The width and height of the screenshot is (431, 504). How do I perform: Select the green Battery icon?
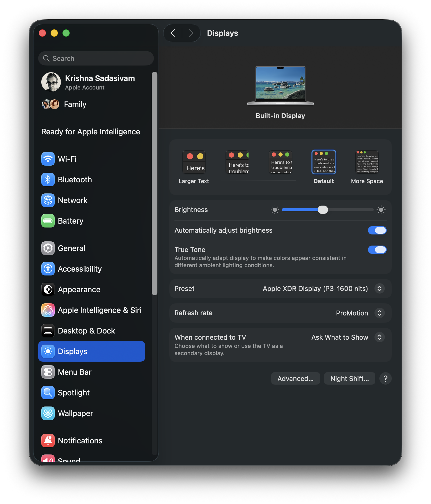[48, 221]
